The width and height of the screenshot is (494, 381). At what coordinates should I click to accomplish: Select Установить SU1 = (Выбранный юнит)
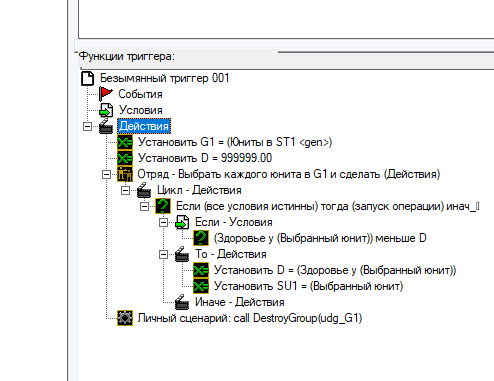[308, 286]
